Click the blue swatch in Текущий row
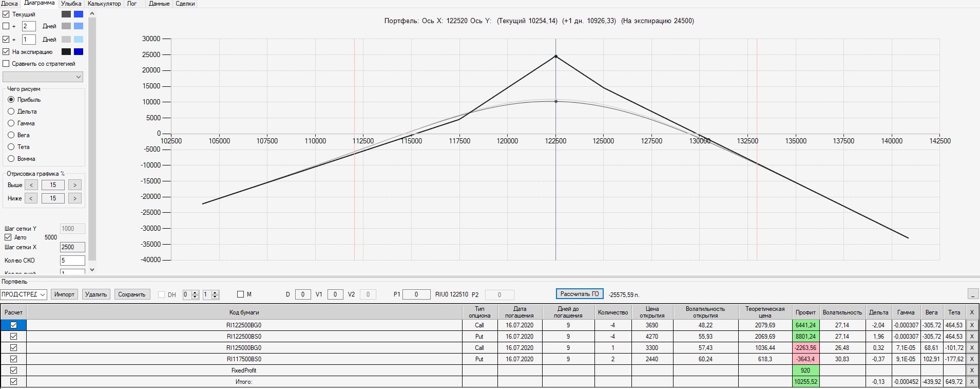 (x=79, y=14)
